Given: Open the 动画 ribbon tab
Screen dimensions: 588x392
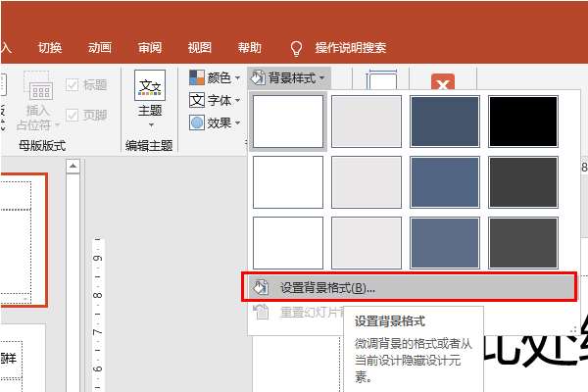Looking at the screenshot, I should point(100,48).
